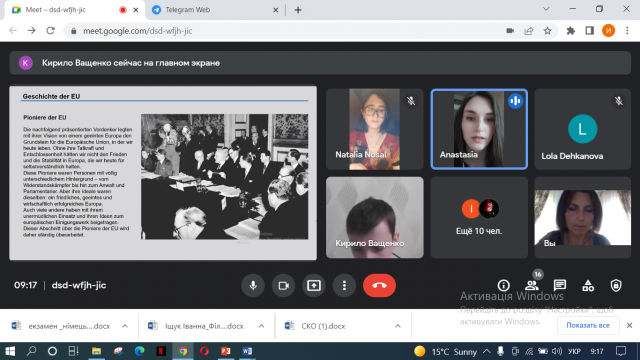Click 'Показать все' downloads button
The image size is (640, 360).
588,325
